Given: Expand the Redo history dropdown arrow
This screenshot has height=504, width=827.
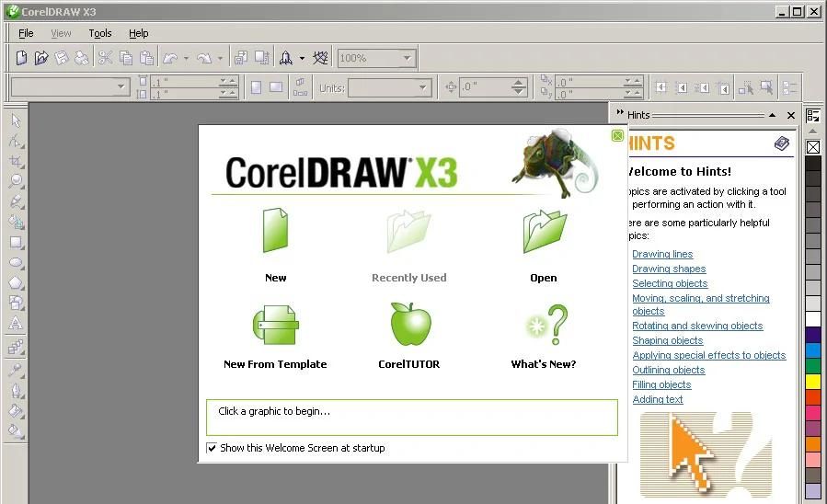Looking at the screenshot, I should [220, 59].
